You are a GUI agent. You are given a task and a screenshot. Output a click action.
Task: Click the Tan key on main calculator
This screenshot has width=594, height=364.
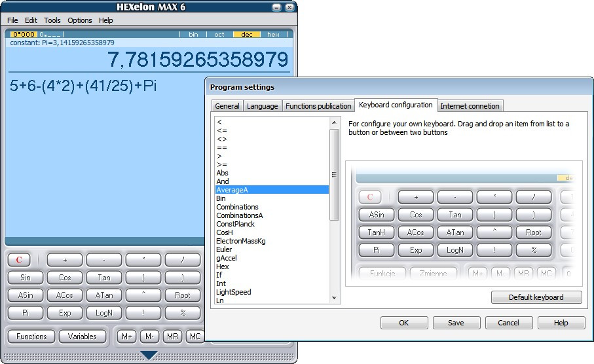click(104, 278)
